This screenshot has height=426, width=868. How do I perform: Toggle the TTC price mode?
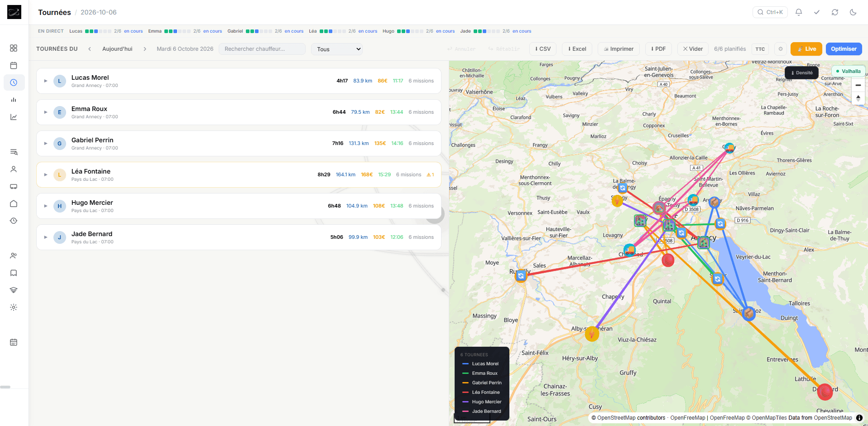760,49
